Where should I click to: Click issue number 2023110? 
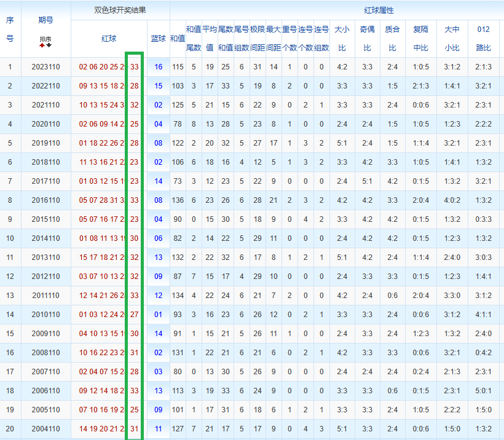tap(45, 67)
